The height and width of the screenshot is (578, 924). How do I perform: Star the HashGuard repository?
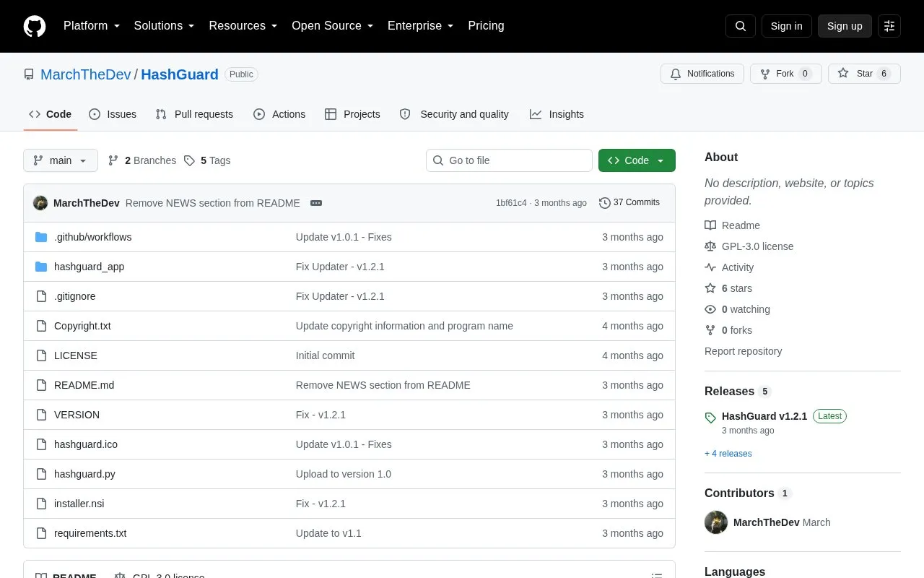[x=864, y=74]
